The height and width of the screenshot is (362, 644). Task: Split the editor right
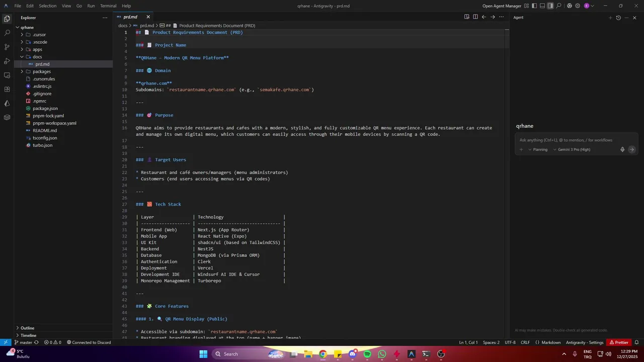point(475,17)
